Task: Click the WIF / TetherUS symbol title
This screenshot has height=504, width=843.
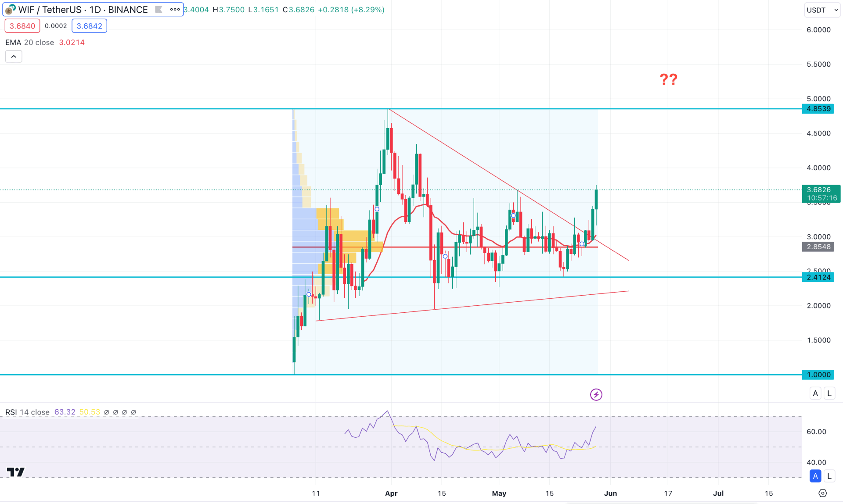Action: point(83,10)
